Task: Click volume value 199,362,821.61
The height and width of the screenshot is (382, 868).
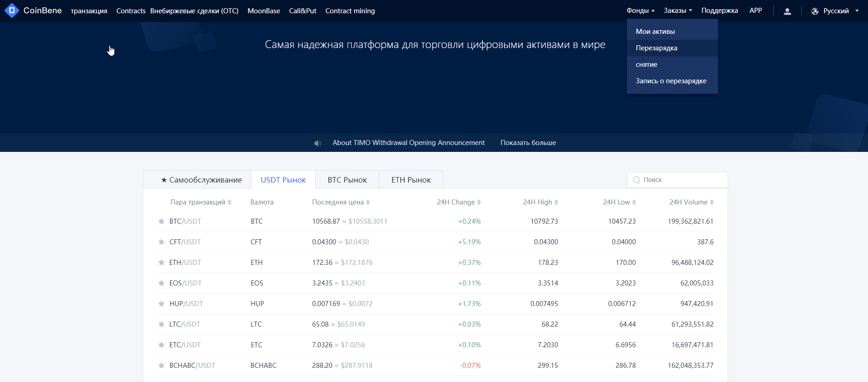Action: click(691, 221)
